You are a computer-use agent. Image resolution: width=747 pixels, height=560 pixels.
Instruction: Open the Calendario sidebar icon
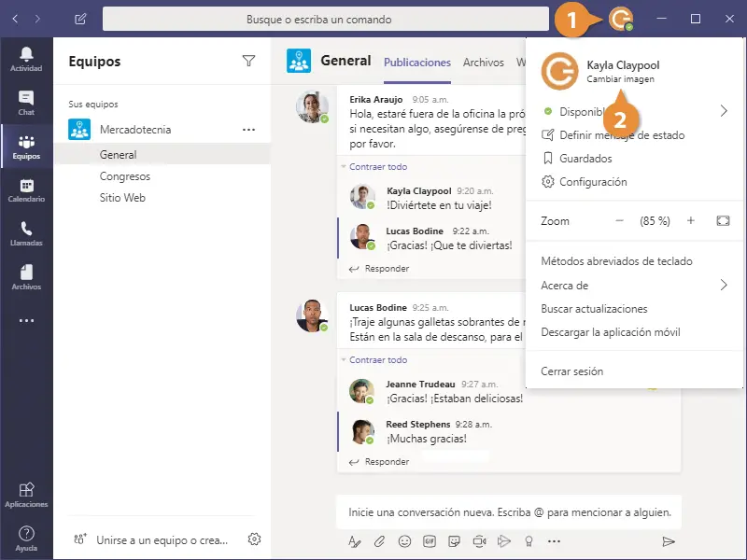(x=26, y=190)
